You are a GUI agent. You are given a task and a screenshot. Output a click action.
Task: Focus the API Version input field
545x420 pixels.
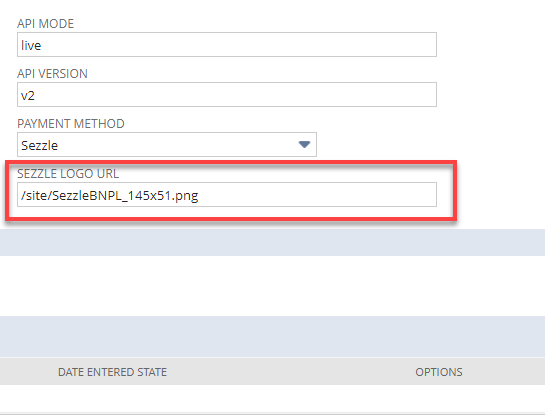pos(227,95)
